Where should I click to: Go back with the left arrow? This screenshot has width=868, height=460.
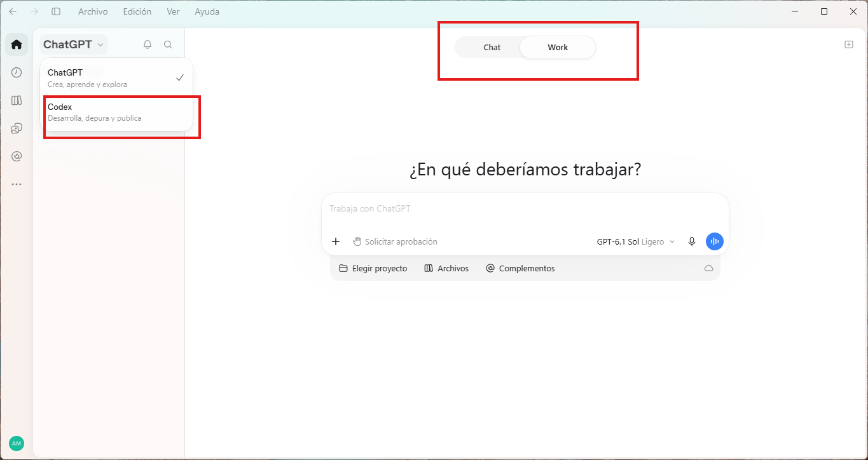click(x=13, y=11)
